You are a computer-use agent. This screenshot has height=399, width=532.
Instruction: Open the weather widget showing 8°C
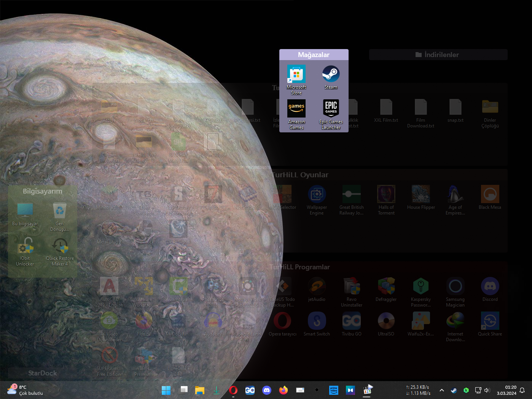[x=25, y=390]
